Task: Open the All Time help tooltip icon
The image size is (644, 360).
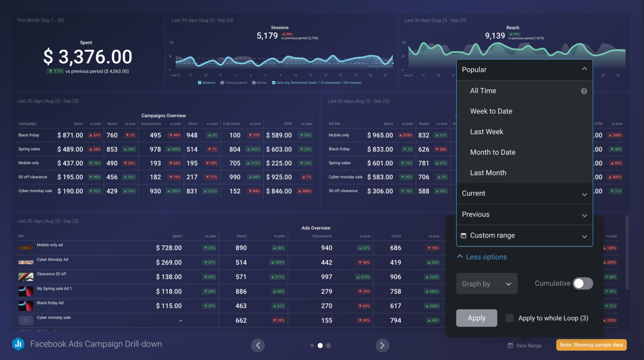Action: point(584,91)
